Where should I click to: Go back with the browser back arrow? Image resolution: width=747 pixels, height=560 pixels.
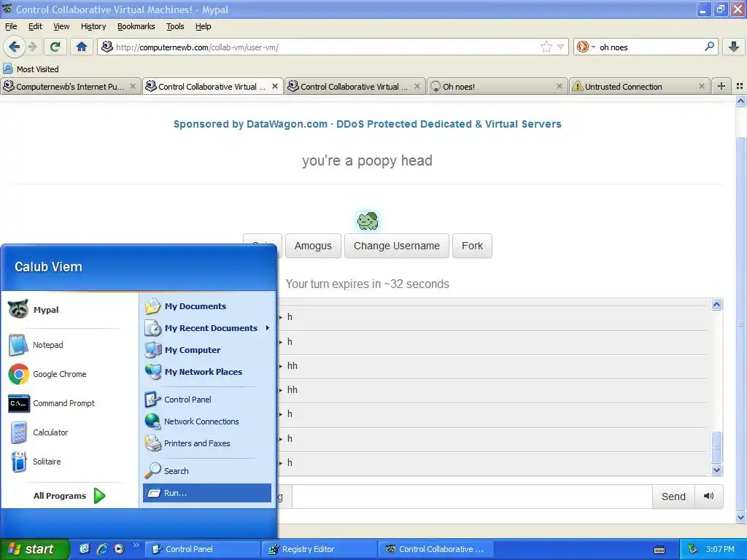(14, 47)
